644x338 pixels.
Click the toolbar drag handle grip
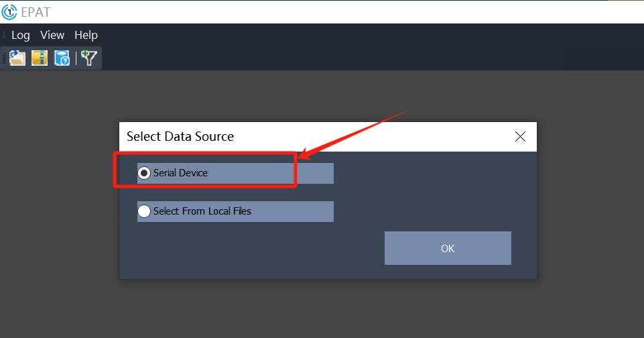point(3,58)
